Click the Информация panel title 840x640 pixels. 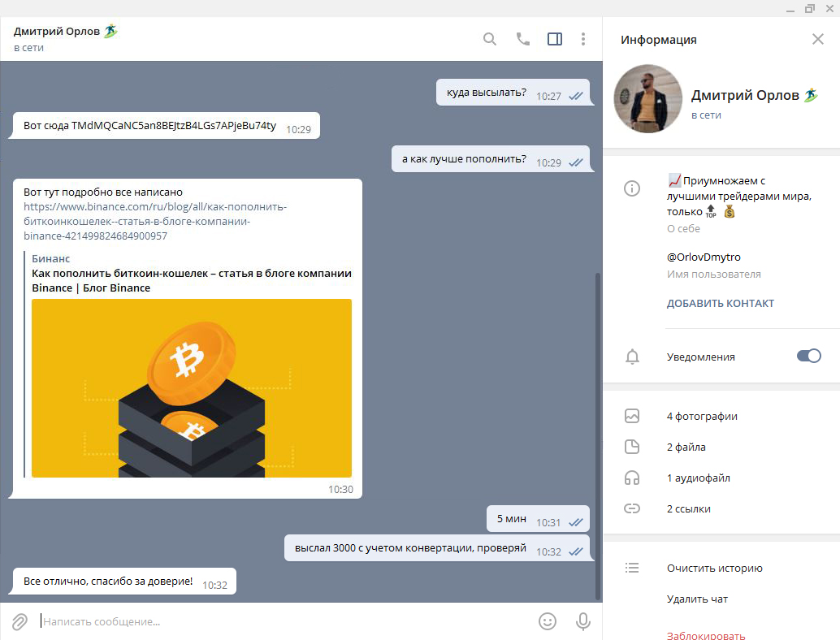[658, 40]
